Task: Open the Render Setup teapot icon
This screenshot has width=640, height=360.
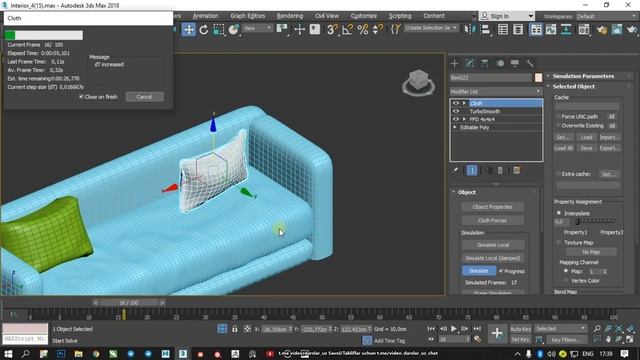Action: pyautogui.click(x=602, y=29)
